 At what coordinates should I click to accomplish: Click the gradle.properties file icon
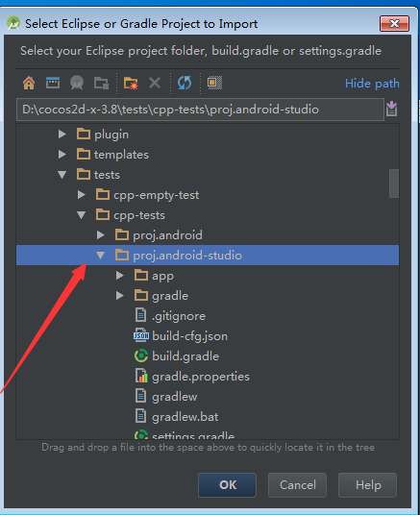tap(141, 376)
